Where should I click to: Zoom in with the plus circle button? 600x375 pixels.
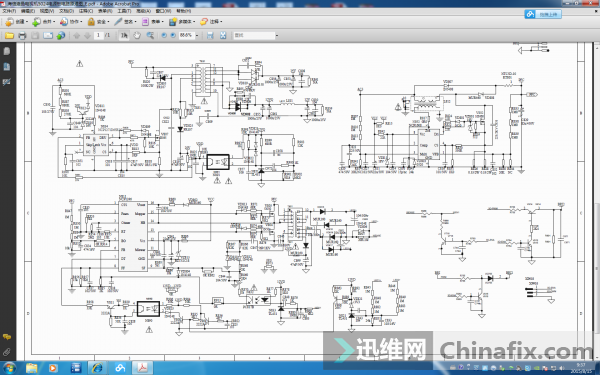[173, 35]
